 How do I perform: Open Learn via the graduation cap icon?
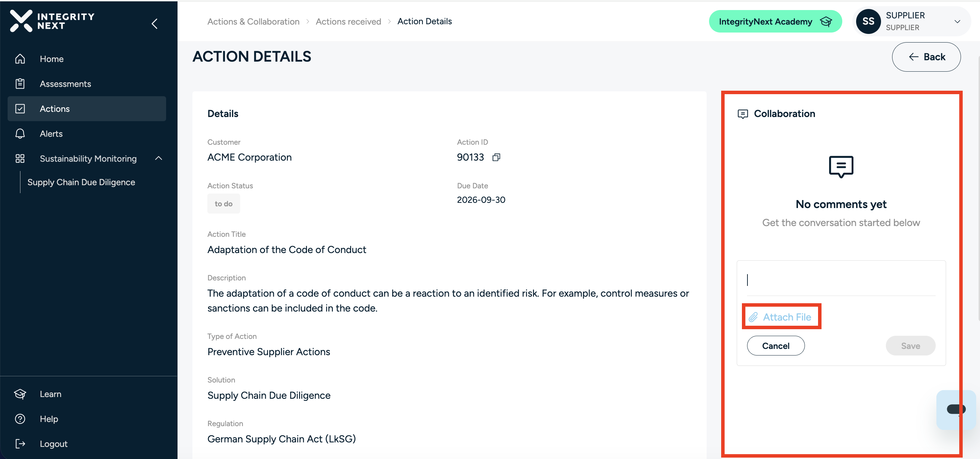click(x=20, y=394)
